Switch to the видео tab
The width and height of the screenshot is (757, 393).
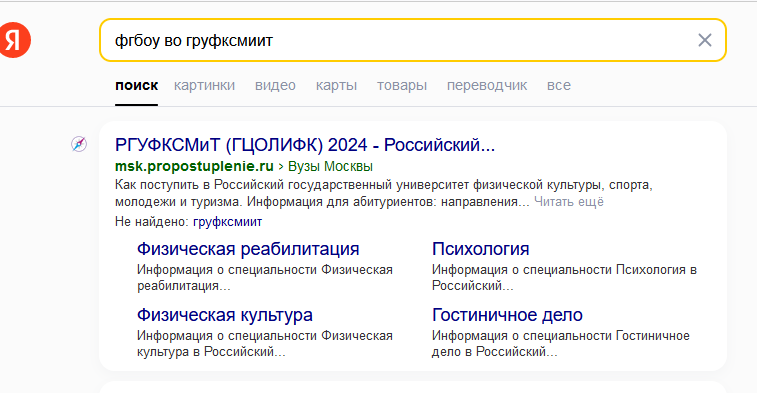tap(275, 85)
